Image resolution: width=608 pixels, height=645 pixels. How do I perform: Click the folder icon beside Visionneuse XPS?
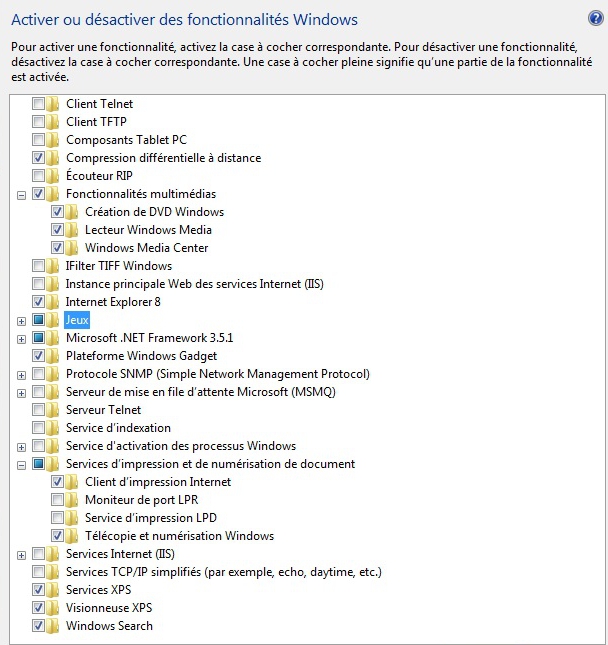53,608
